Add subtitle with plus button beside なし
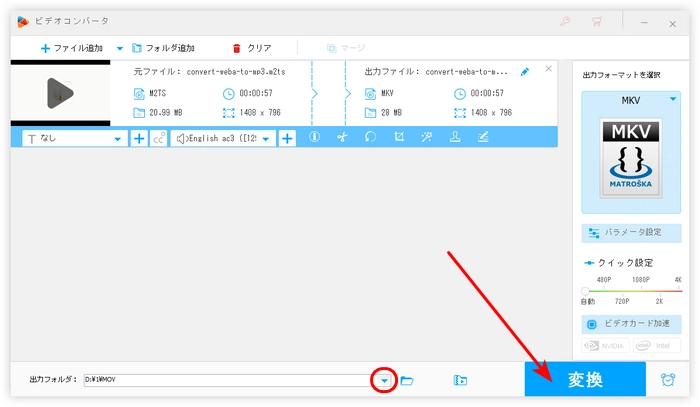The height and width of the screenshot is (407, 700). (x=139, y=139)
